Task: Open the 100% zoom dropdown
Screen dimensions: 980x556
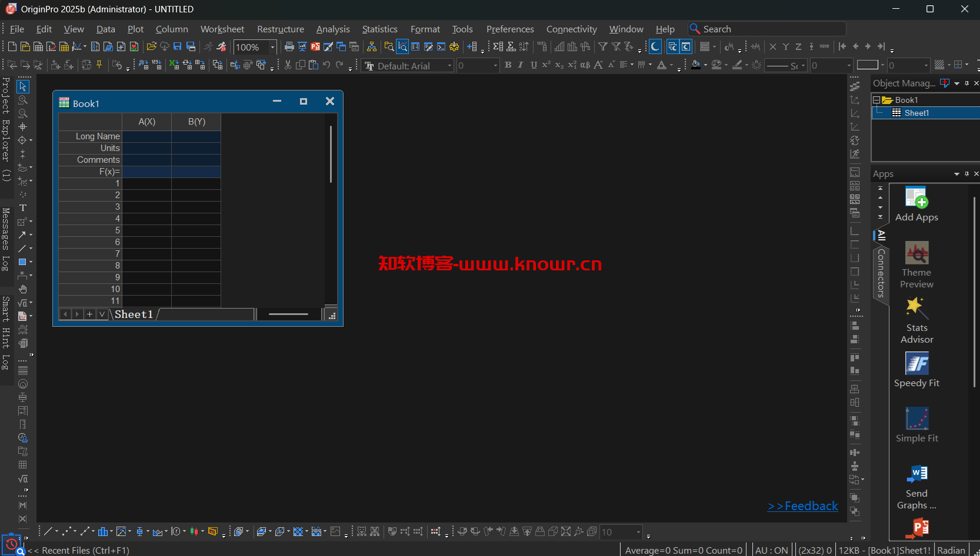Action: click(x=272, y=47)
